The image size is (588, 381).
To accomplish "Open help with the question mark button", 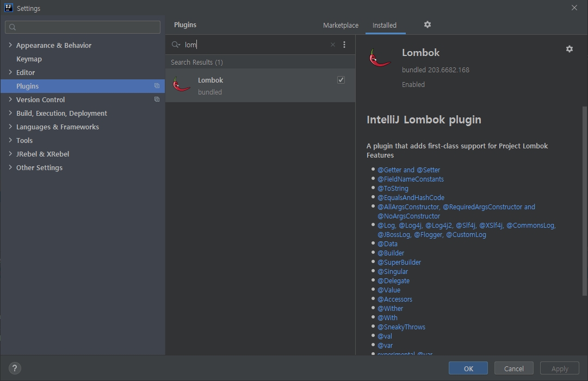I will click(x=15, y=368).
